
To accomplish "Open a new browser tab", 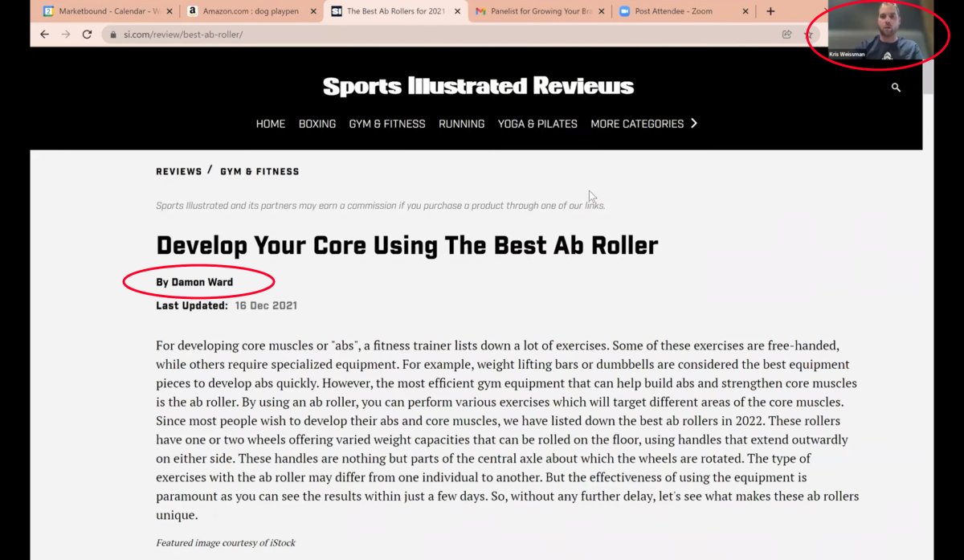I will [x=770, y=11].
